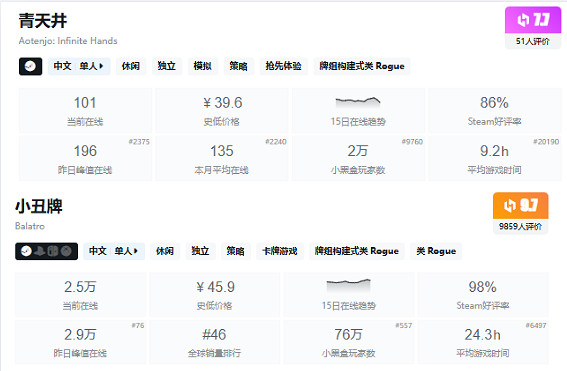
Task: Click 196 昨日峰值在线 cell
Action: click(85, 158)
